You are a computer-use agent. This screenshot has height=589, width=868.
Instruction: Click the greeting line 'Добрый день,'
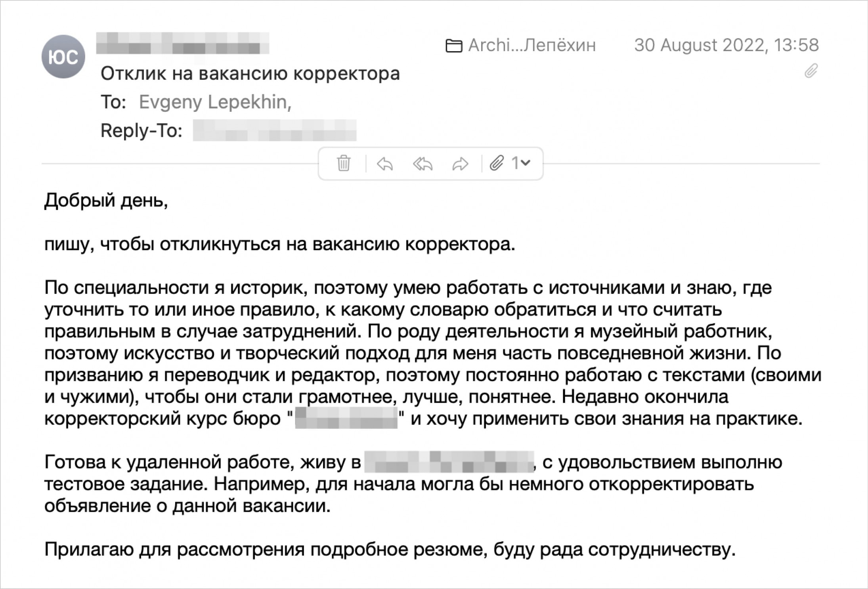click(x=106, y=201)
